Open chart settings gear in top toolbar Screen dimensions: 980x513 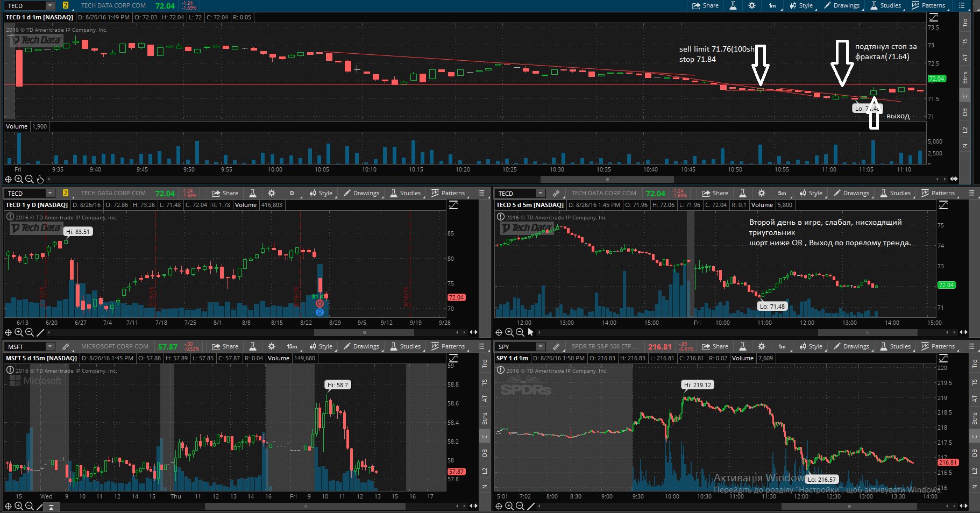(752, 5)
